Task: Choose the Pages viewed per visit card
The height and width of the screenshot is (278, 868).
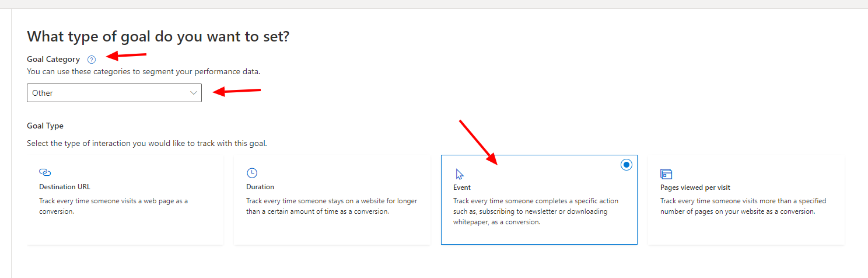Action: pyautogui.click(x=746, y=200)
